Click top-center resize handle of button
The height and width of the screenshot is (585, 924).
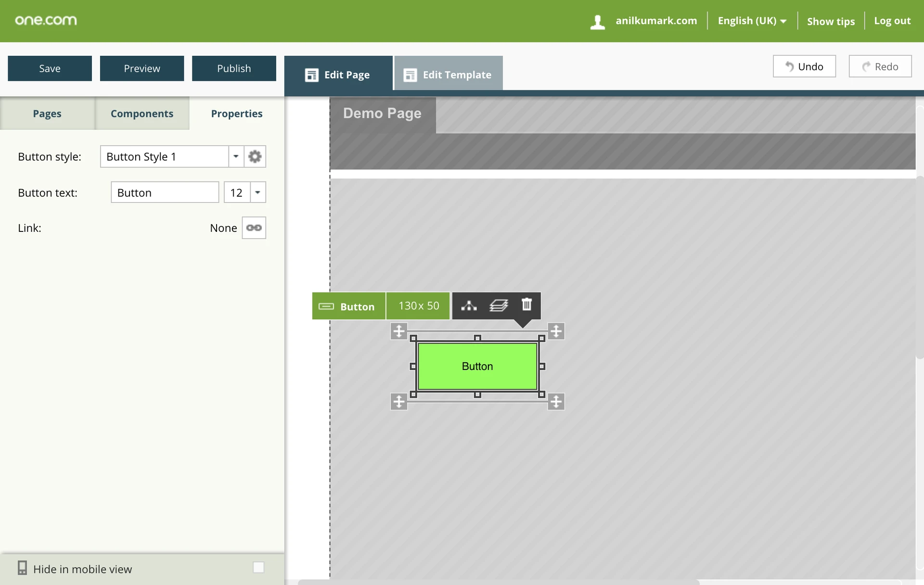477,338
